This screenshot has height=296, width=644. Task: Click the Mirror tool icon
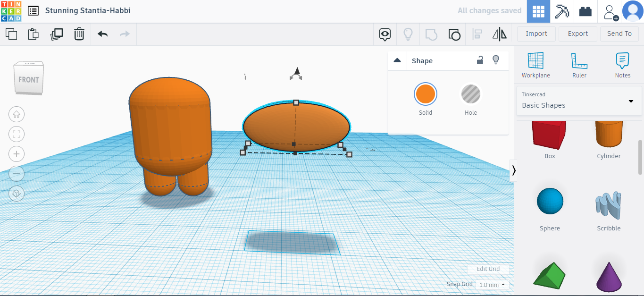499,34
